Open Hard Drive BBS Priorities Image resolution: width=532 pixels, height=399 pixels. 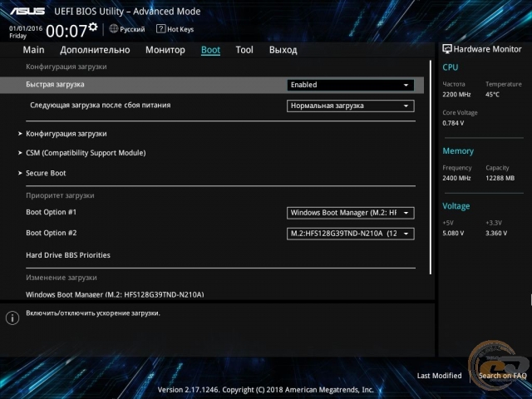point(68,255)
